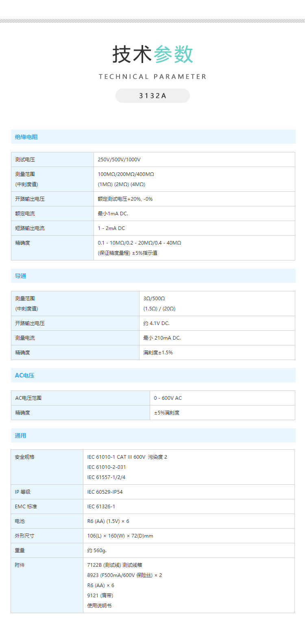Click the 重量 label
Image resolution: width=305 pixels, height=644 pixels.
20,551
